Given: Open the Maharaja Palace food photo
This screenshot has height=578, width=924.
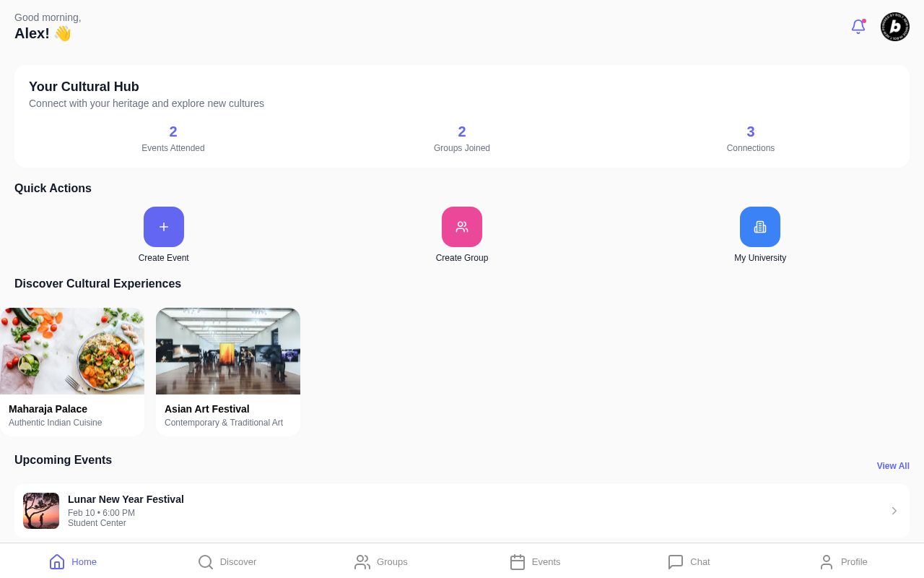Looking at the screenshot, I should click(x=72, y=351).
